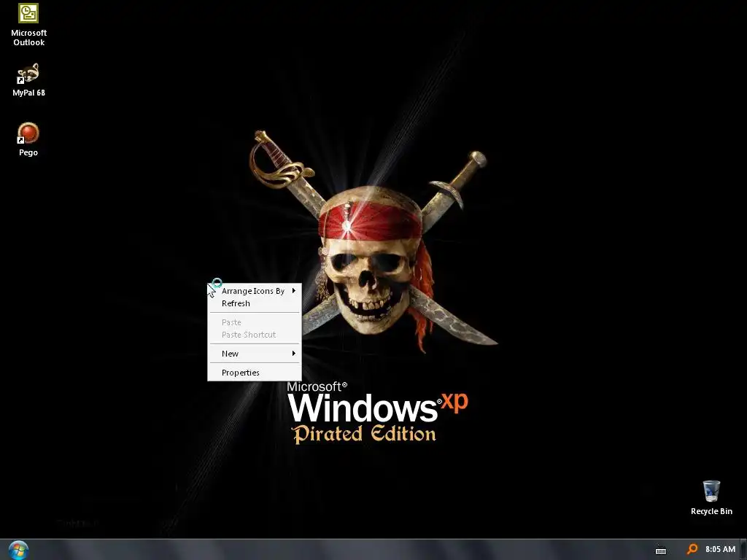Open the Start menu orb

[x=18, y=550]
